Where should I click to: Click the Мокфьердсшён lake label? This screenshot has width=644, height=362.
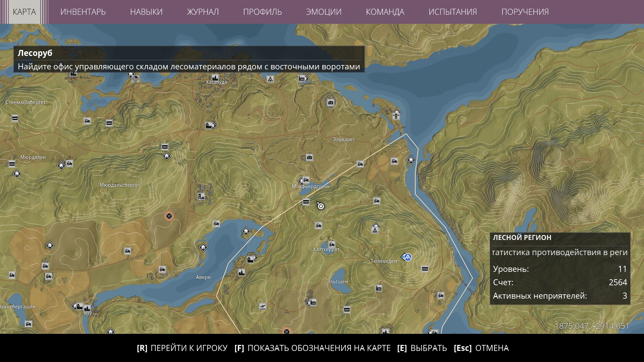[x=310, y=186]
